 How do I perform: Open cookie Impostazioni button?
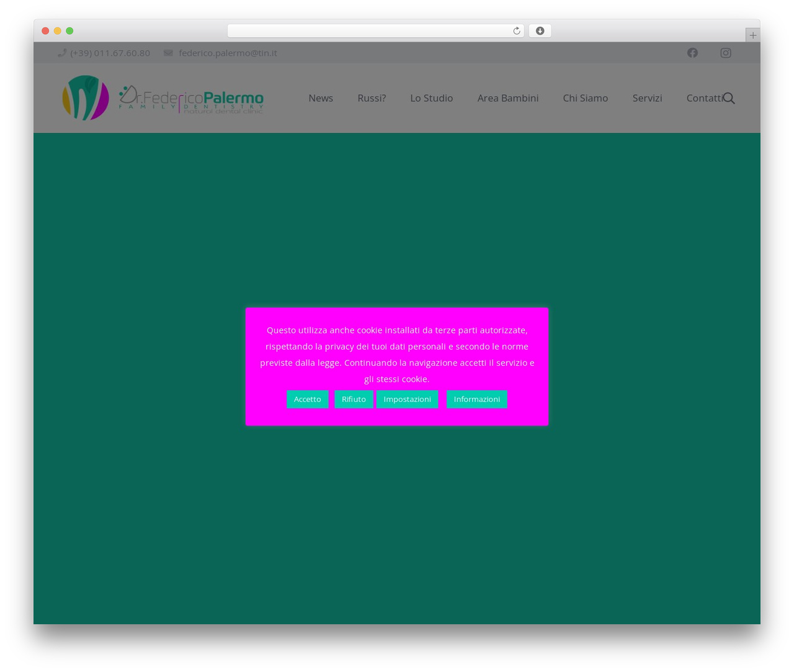coord(407,399)
